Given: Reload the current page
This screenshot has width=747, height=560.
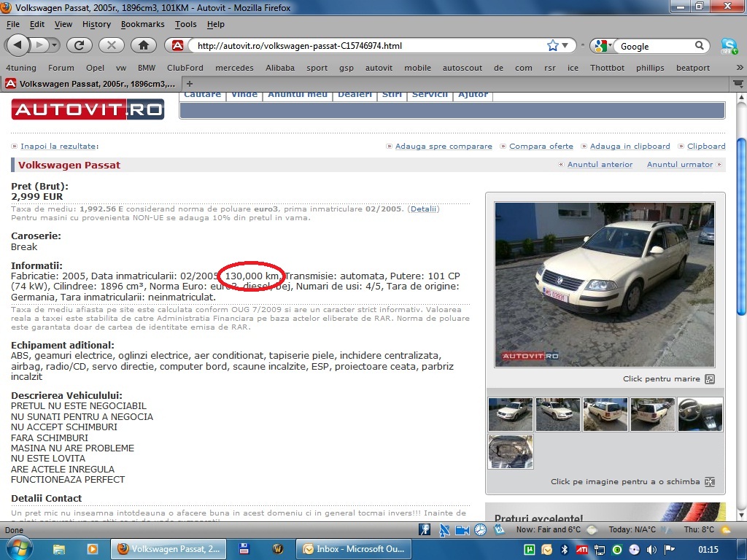Looking at the screenshot, I should 79,45.
